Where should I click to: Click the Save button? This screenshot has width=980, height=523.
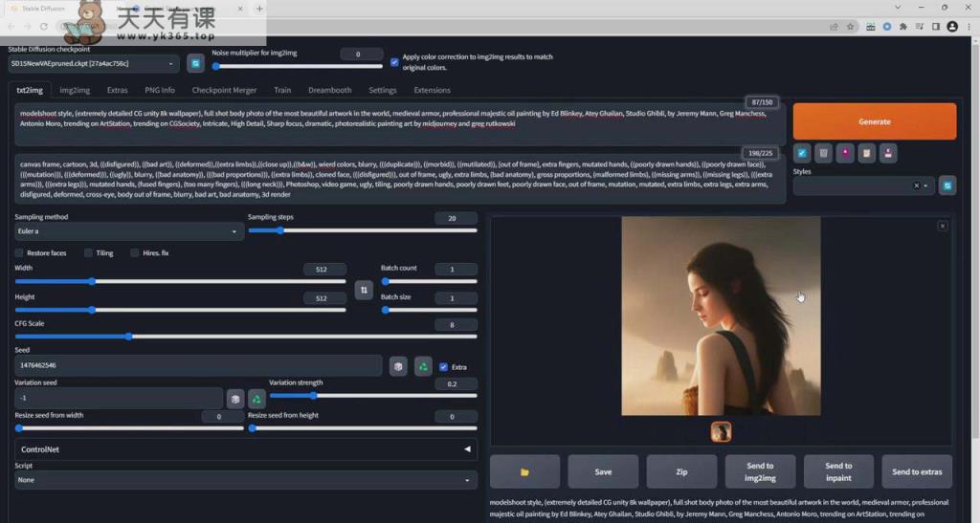[x=603, y=471]
